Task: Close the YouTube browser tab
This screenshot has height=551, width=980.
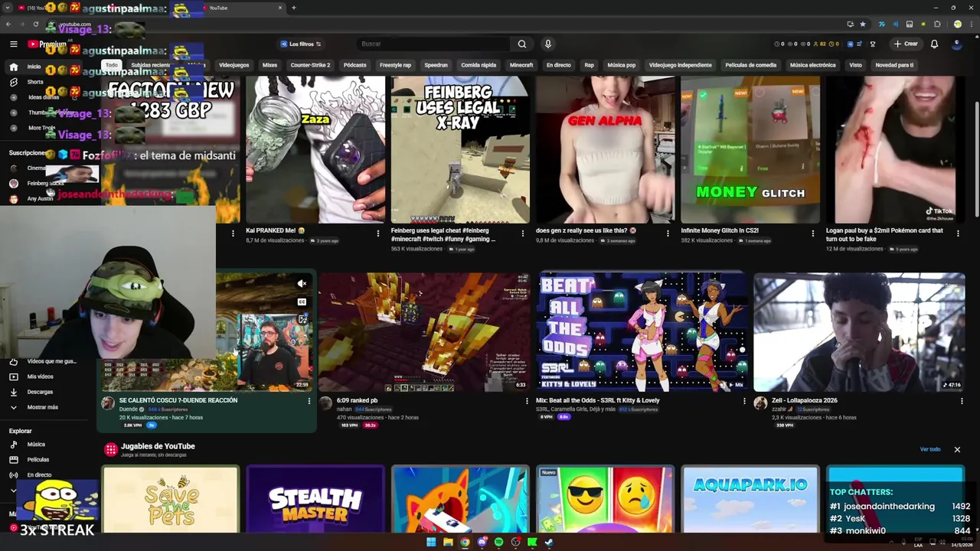Action: coord(280,8)
